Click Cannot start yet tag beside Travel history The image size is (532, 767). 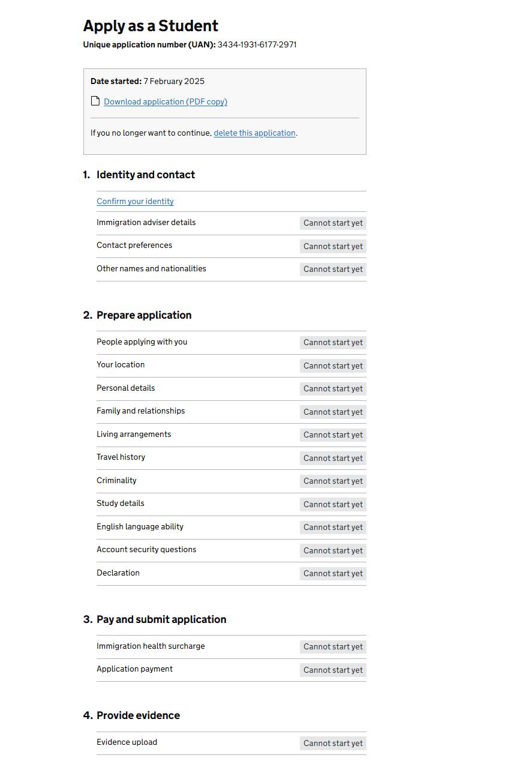(x=333, y=458)
